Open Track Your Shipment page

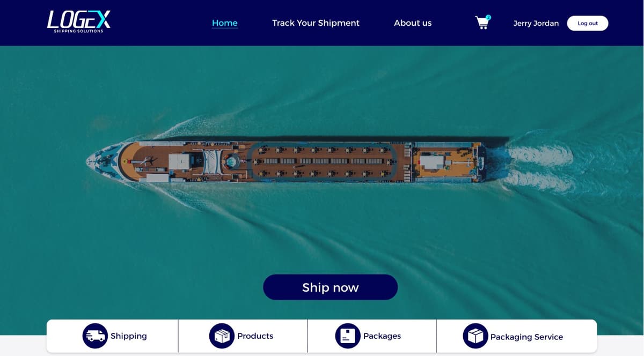coord(316,23)
